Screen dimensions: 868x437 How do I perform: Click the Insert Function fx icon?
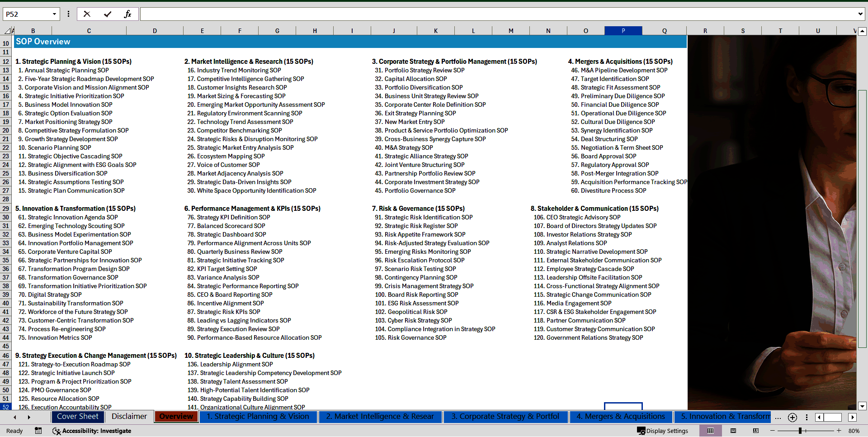point(127,14)
